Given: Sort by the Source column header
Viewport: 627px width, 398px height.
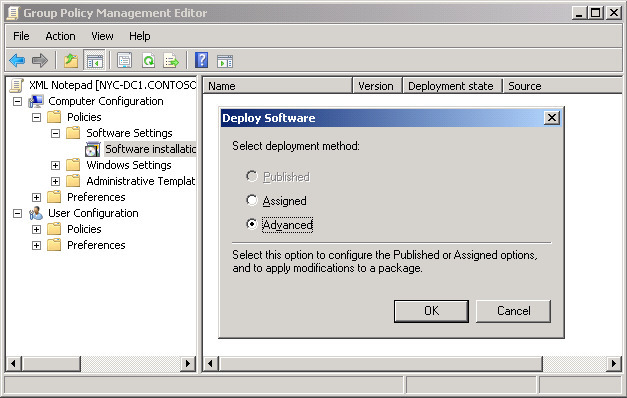Looking at the screenshot, I should 563,86.
